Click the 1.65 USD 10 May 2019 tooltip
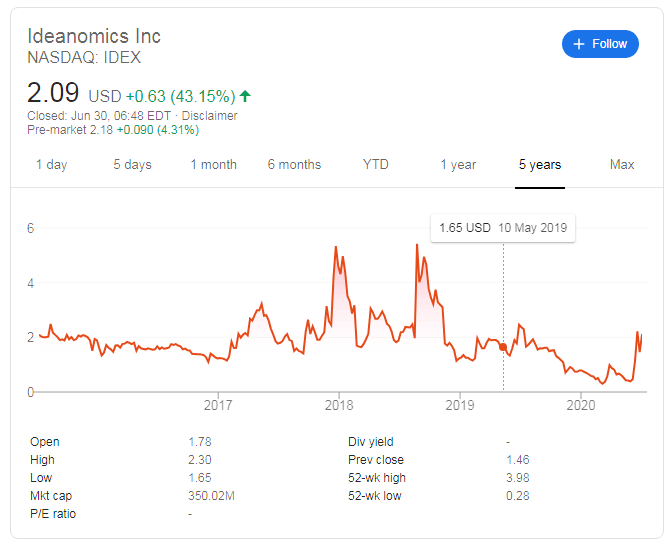The image size is (669, 546). point(503,228)
